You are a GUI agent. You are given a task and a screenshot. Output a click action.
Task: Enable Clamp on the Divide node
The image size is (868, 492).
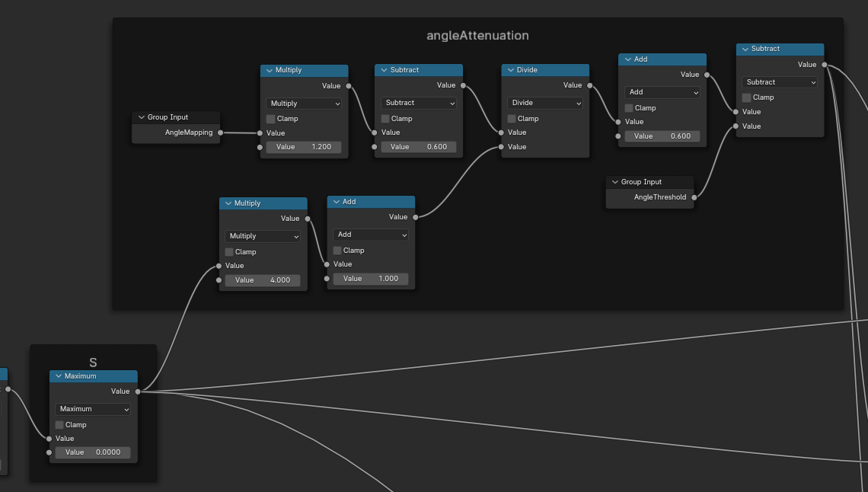[512, 119]
